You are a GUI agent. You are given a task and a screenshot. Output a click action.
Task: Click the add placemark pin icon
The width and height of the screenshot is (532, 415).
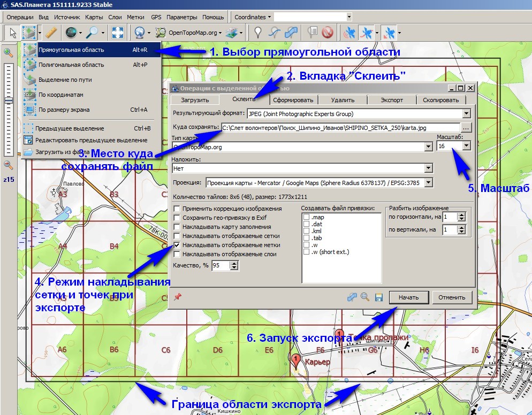coord(258,33)
